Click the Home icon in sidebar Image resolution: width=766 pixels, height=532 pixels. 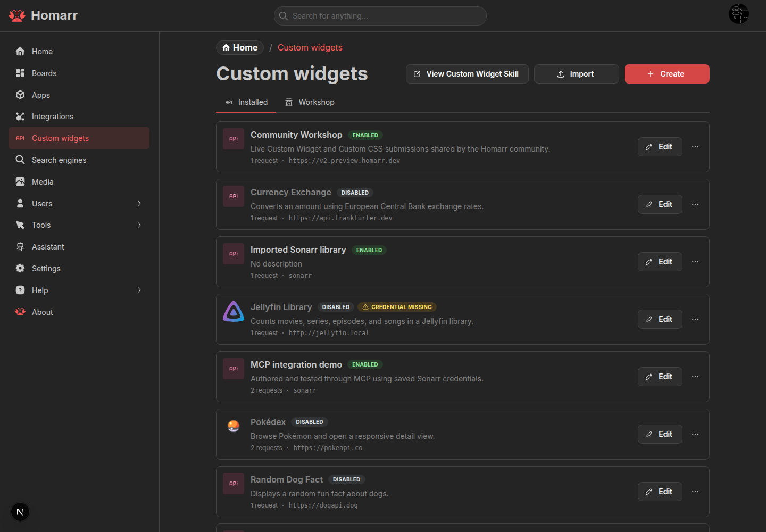[x=20, y=52]
